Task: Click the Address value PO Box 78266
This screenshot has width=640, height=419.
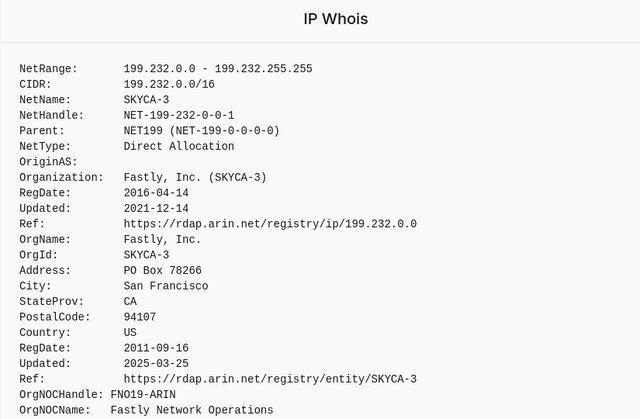Action: [x=162, y=270]
